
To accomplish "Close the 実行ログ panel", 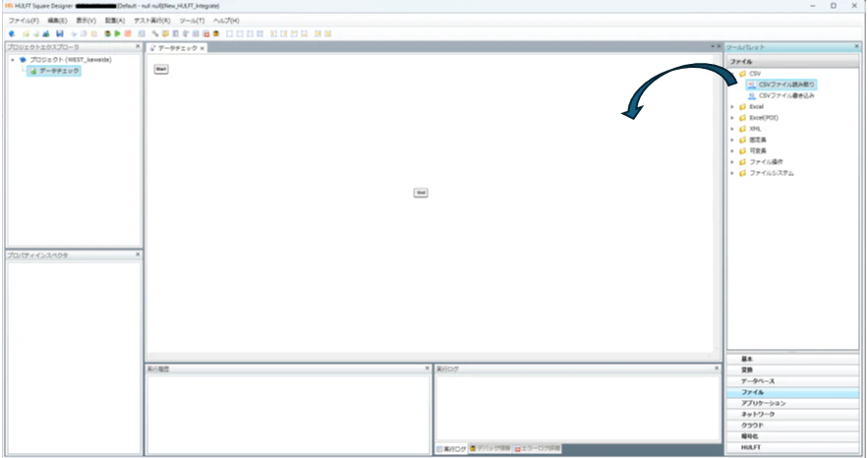I will click(717, 369).
